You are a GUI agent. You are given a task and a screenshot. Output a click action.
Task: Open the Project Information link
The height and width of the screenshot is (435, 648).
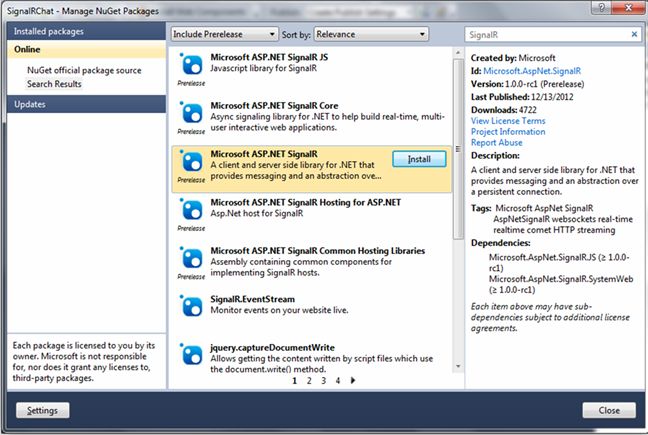pyautogui.click(x=508, y=132)
